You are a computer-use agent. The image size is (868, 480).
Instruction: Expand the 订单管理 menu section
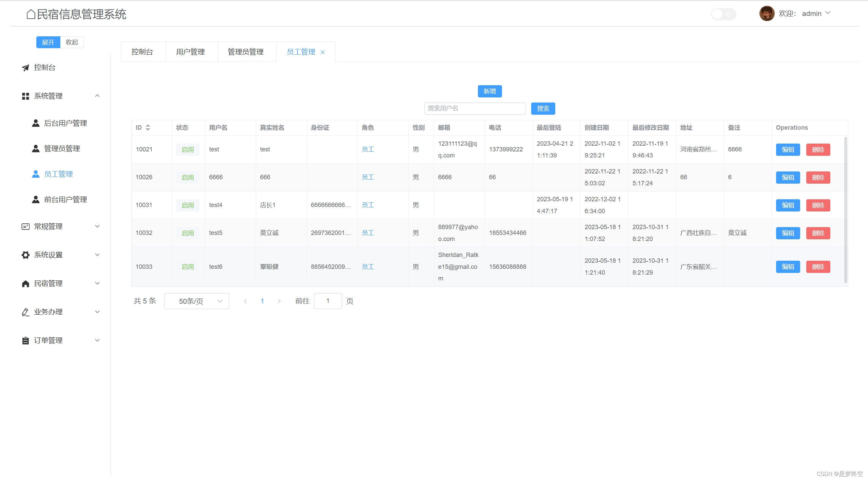97,340
